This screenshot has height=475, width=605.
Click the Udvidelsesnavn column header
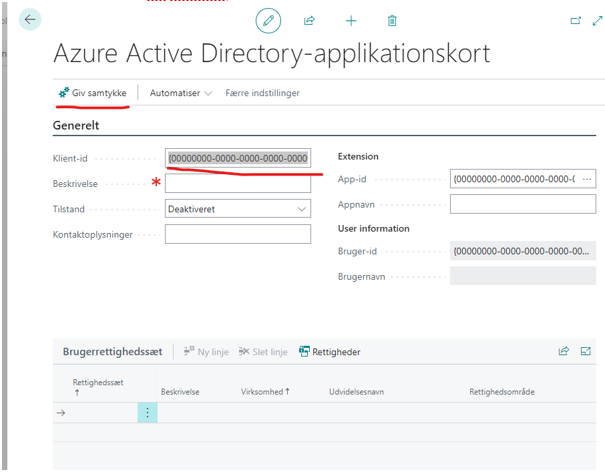pos(357,392)
